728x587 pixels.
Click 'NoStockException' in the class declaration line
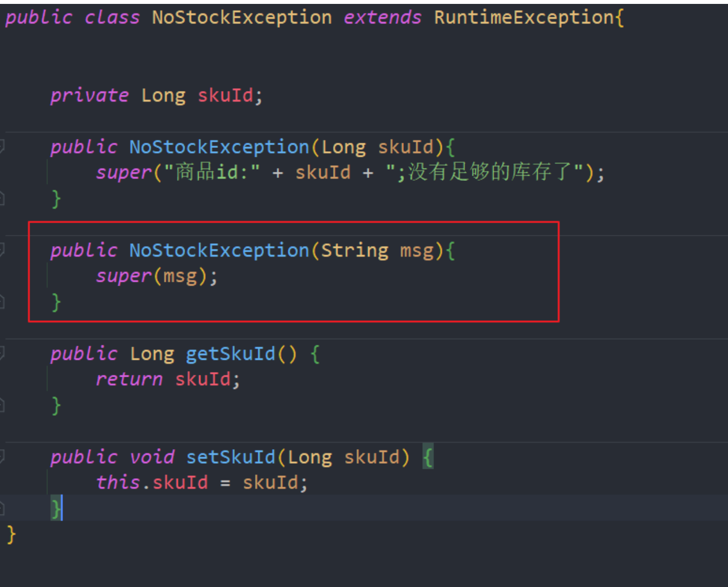pos(242,17)
